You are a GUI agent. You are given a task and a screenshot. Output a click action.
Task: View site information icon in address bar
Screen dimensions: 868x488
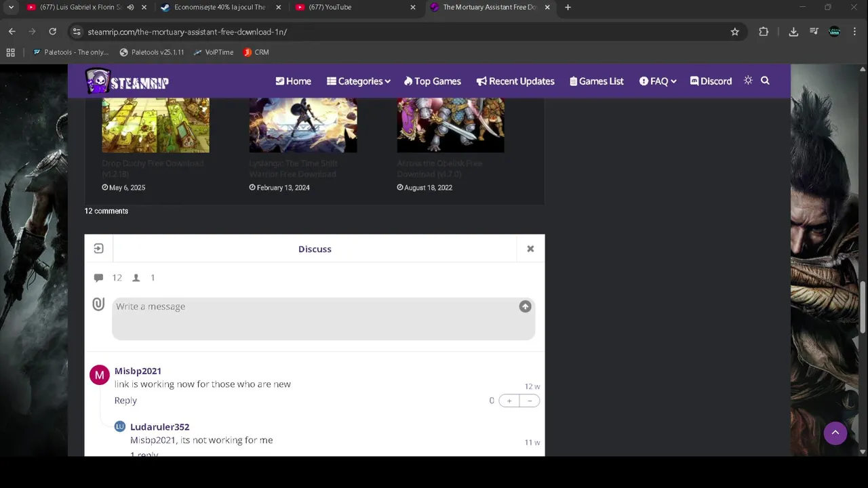[x=77, y=32]
